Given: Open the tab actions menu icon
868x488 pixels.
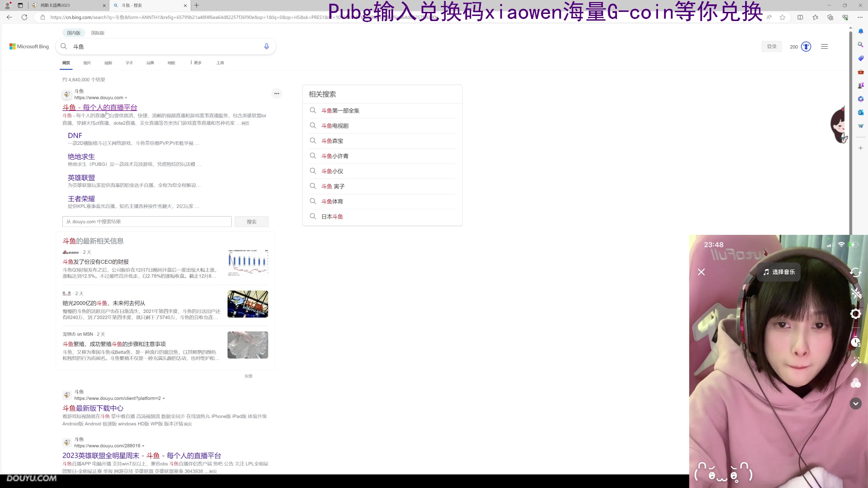Looking at the screenshot, I should click(20, 5).
